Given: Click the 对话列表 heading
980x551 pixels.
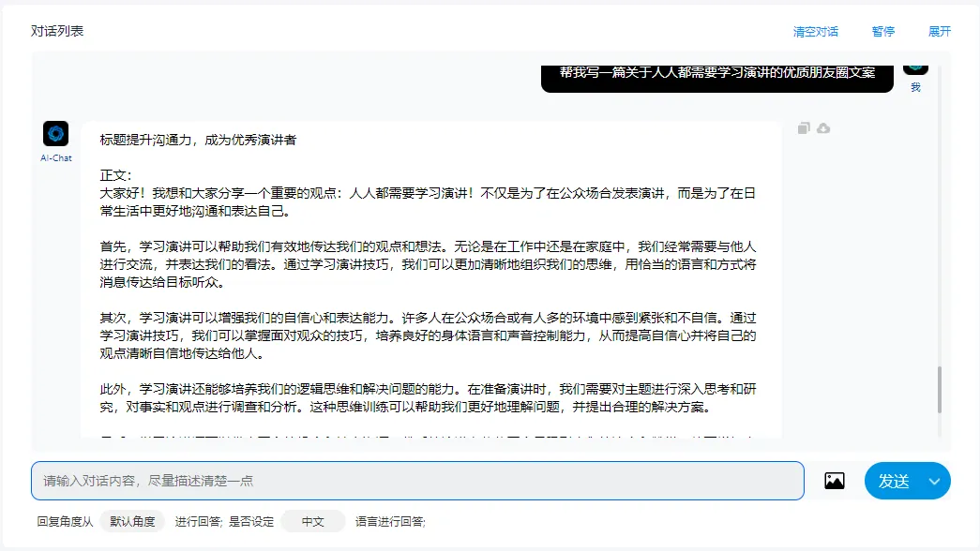Looking at the screenshot, I should 57,31.
